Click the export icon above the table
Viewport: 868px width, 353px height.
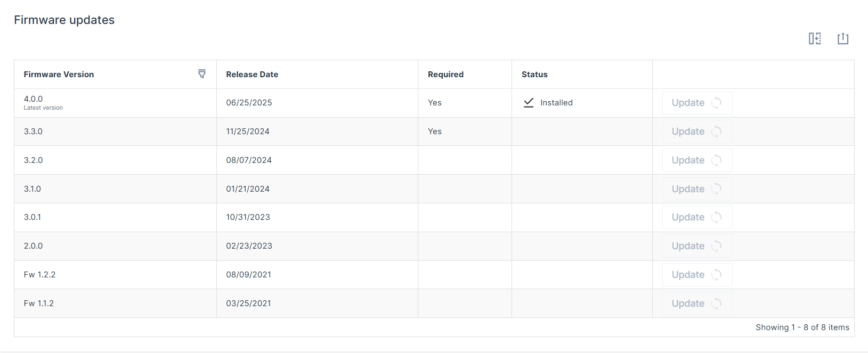pos(842,38)
